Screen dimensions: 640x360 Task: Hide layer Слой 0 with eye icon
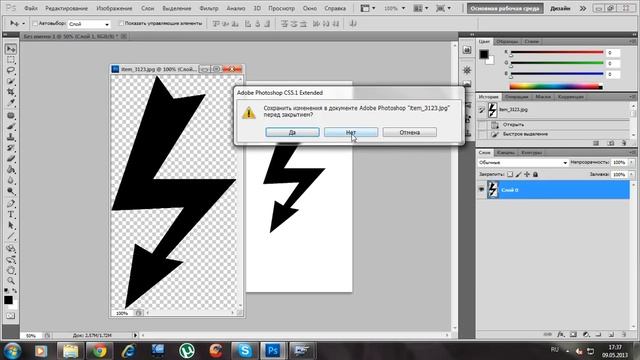pos(481,190)
